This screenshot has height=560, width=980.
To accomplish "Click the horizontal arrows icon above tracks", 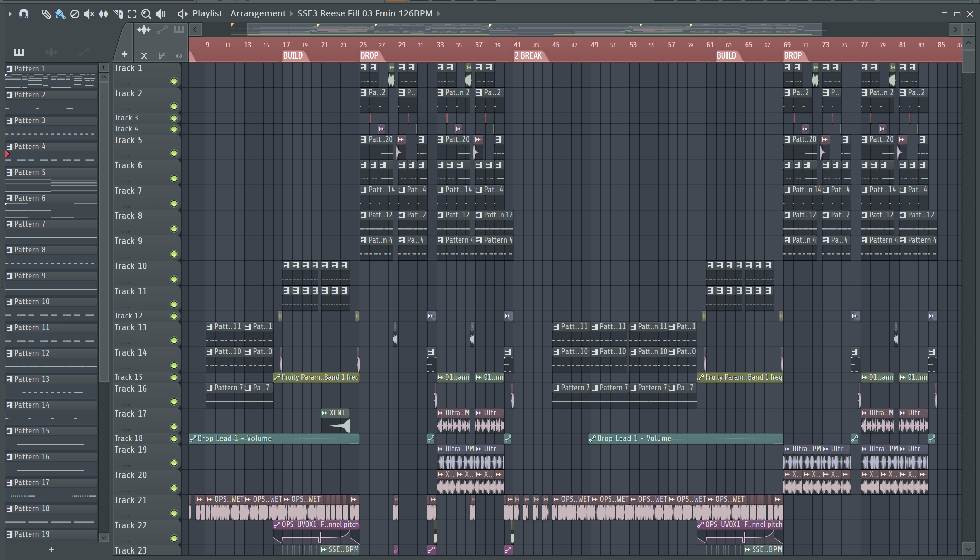I will [x=179, y=56].
